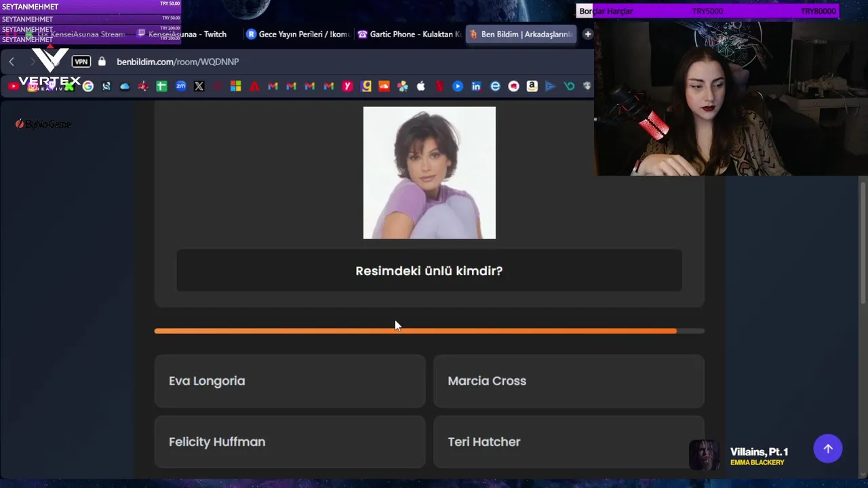The image size is (868, 488).
Task: Choose the answer Marcia Cross
Action: [x=568, y=381]
